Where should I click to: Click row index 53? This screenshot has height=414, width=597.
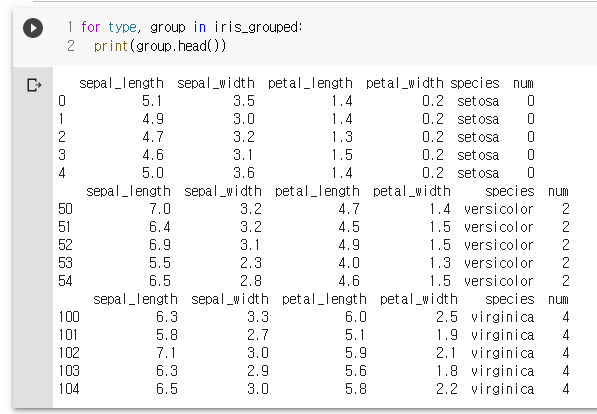coord(65,263)
